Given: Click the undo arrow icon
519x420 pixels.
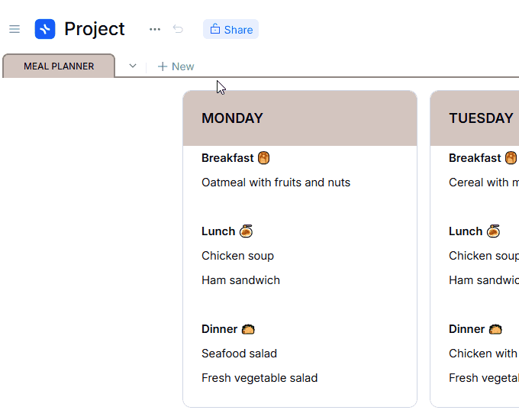Looking at the screenshot, I should pos(178,29).
